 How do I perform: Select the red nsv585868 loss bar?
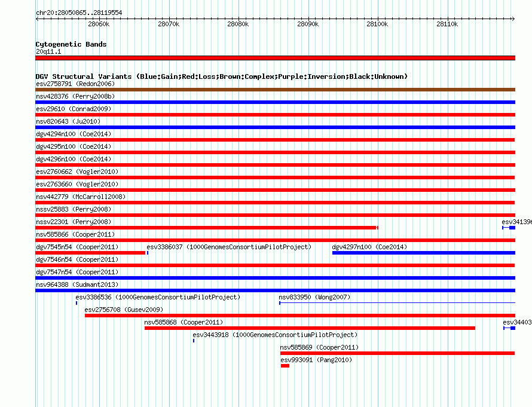(310, 328)
